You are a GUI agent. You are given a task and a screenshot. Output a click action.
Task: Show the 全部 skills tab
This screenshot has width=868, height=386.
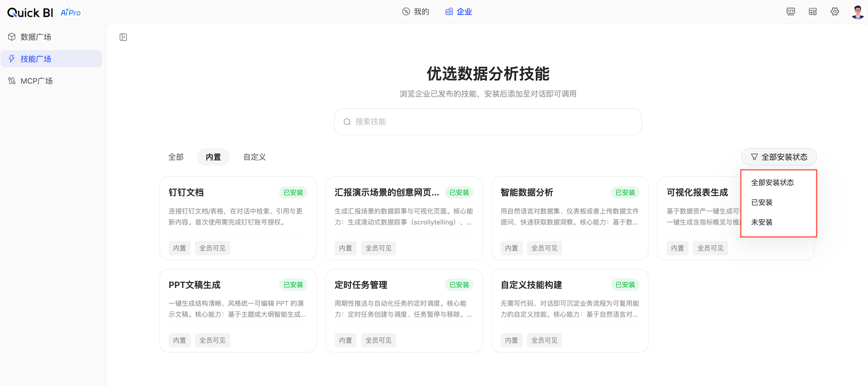[176, 157]
